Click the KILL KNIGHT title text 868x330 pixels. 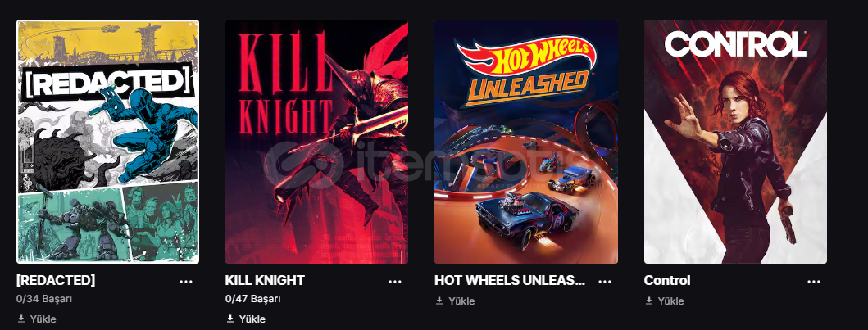[265, 280]
